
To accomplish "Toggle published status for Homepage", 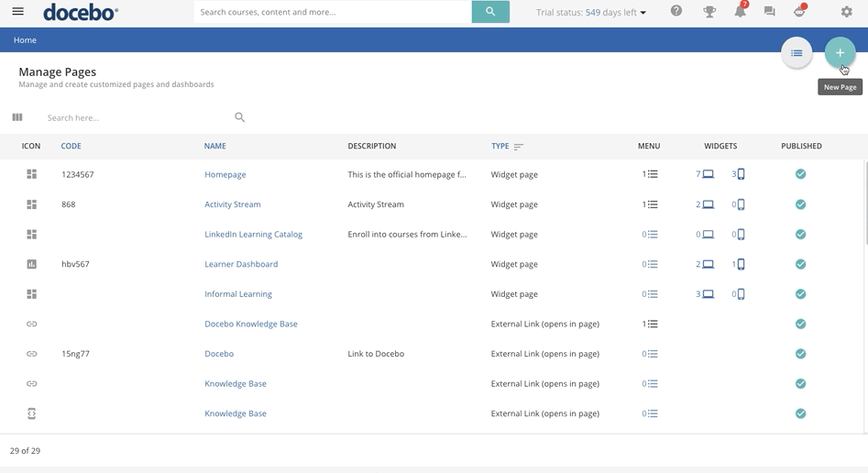I will tap(800, 174).
